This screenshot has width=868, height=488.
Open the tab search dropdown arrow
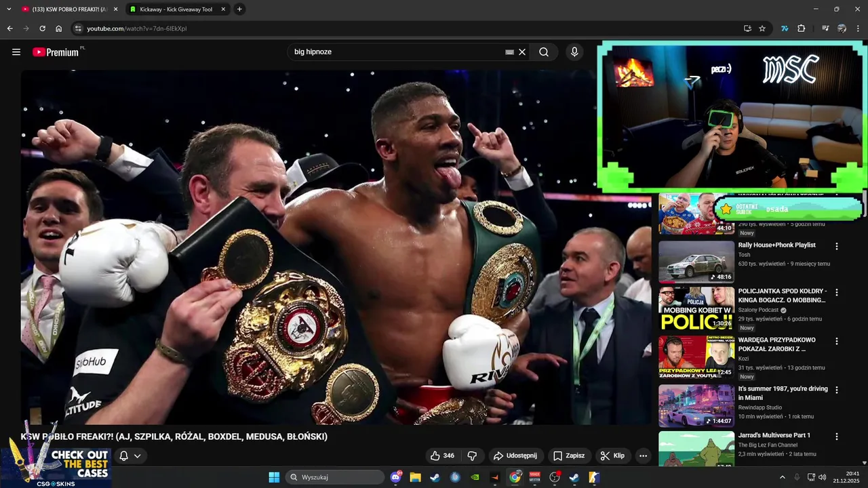tap(9, 9)
